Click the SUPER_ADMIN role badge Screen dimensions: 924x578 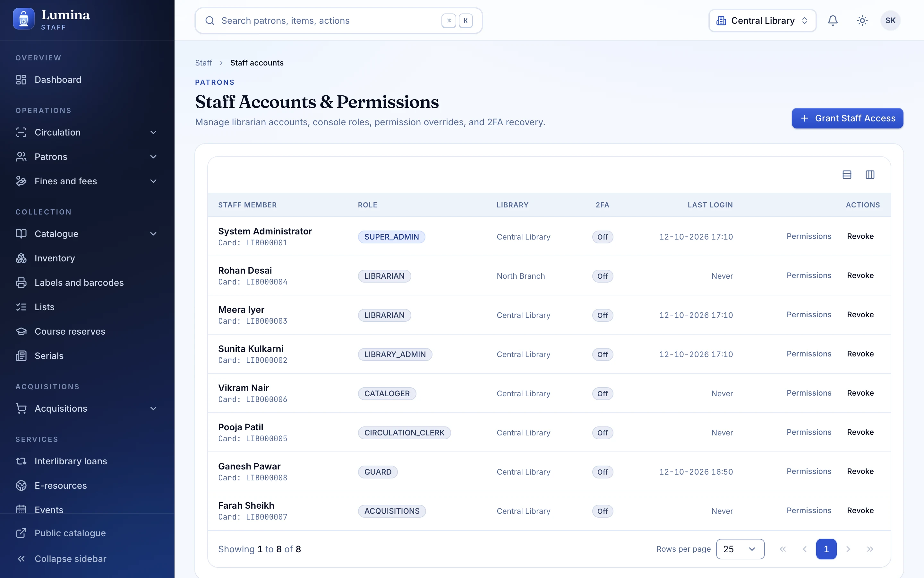pyautogui.click(x=391, y=237)
